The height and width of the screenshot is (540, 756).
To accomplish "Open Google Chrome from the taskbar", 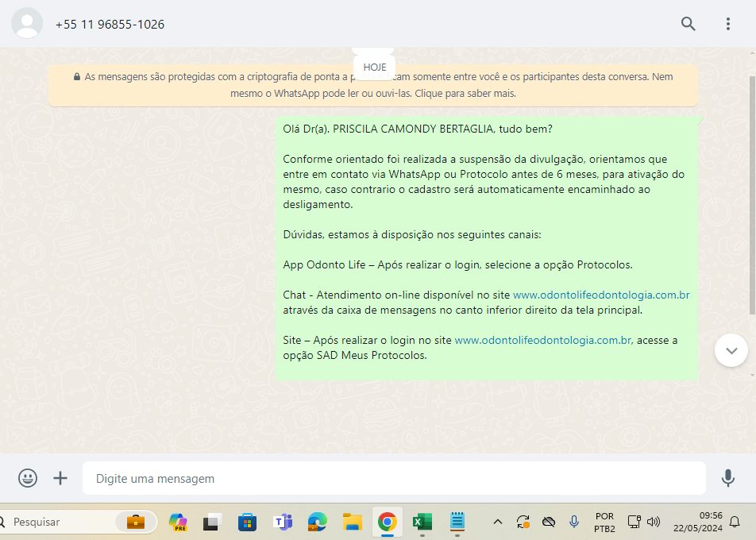I will 387,522.
